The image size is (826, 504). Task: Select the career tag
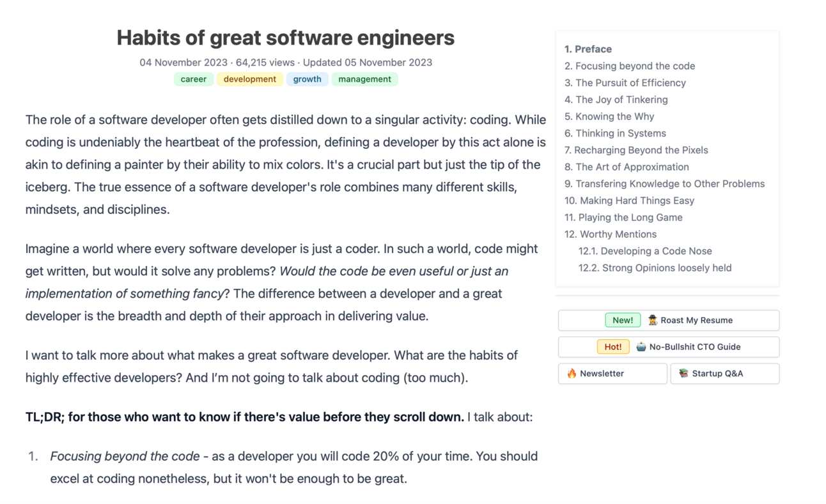(194, 79)
